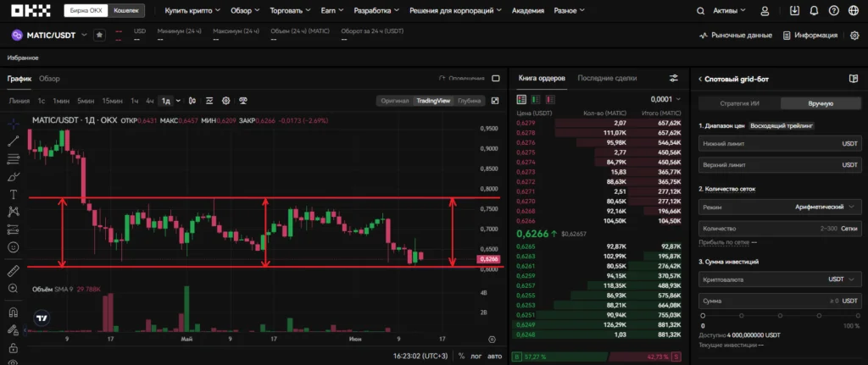The image size is (868, 365).
Task: Expand the Earn menu
Action: [x=332, y=10]
